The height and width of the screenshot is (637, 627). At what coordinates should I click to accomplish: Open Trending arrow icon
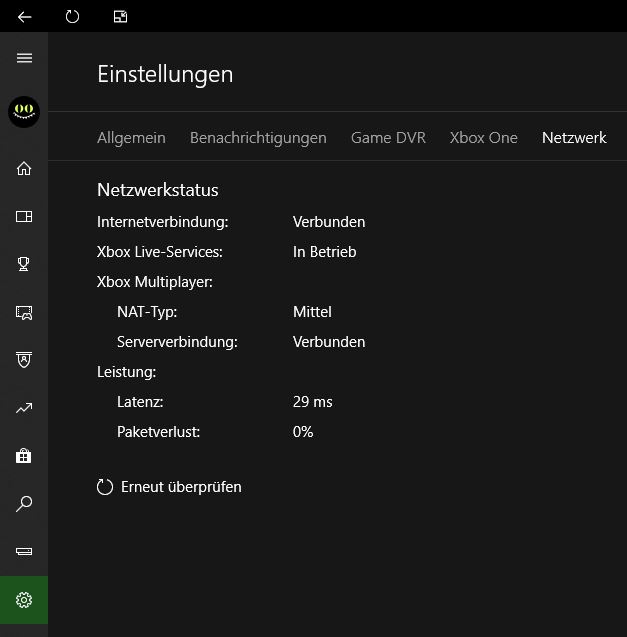[24, 408]
